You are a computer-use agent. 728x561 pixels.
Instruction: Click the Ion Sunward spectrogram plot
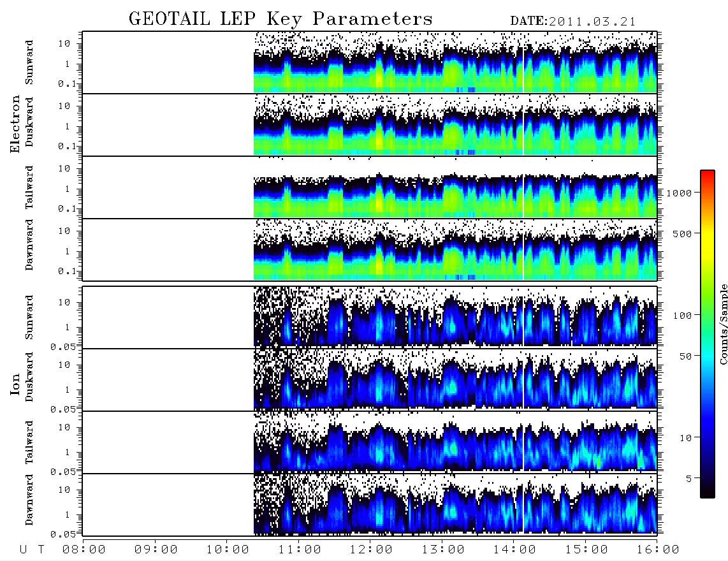(x=370, y=317)
